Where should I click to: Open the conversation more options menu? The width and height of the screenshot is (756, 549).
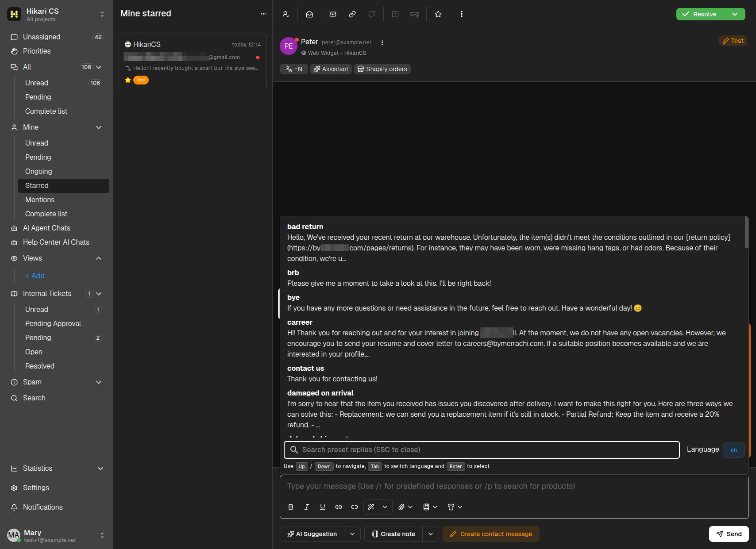coord(462,14)
